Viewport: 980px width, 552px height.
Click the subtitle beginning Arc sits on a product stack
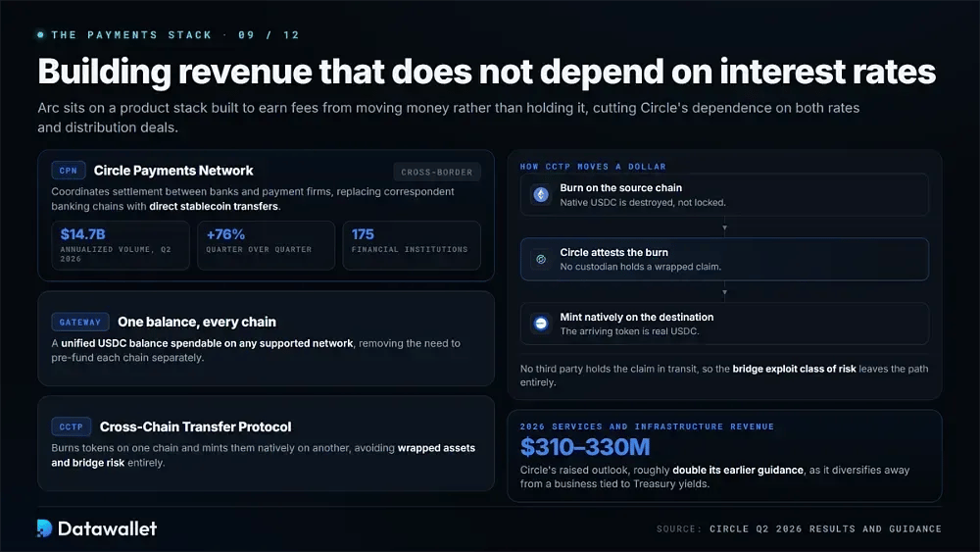pyautogui.click(x=448, y=118)
